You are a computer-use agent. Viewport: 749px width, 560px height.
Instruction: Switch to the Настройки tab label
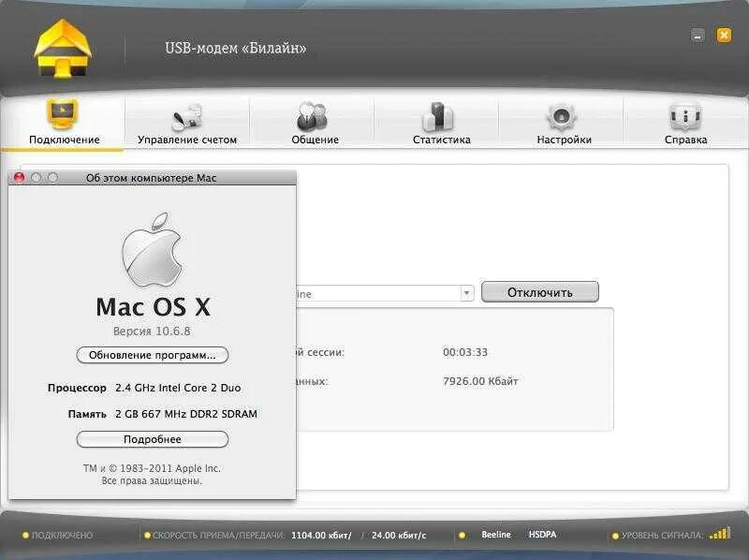pyautogui.click(x=565, y=140)
